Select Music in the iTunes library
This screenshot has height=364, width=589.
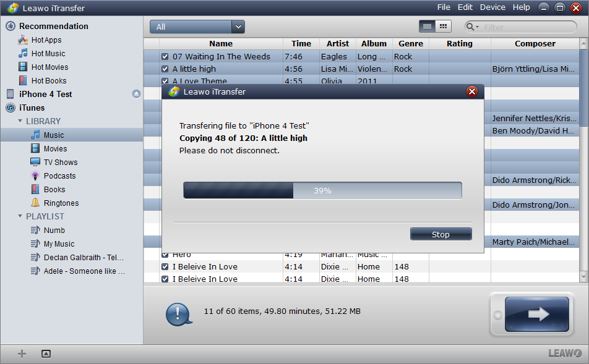pos(54,135)
